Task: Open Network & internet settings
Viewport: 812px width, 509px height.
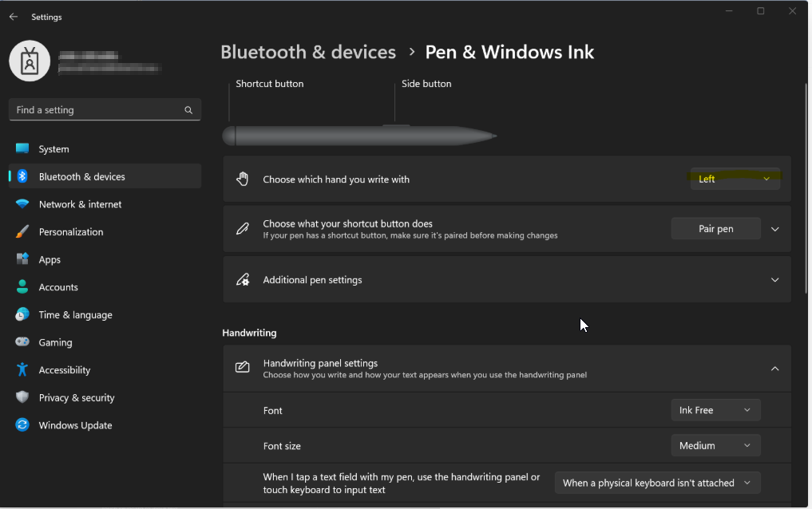Action: 105,204
